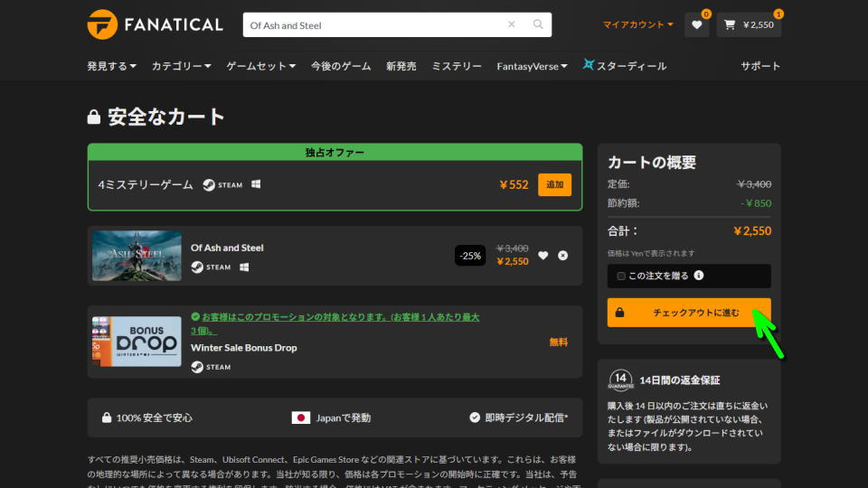Expand the マイアカウント dropdown
This screenshot has width=868, height=488.
[637, 25]
